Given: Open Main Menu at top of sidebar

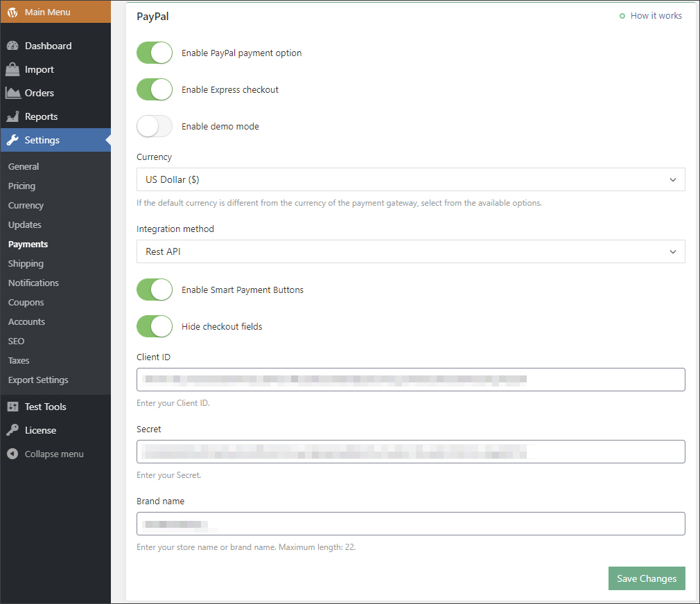Looking at the screenshot, I should pos(55,12).
